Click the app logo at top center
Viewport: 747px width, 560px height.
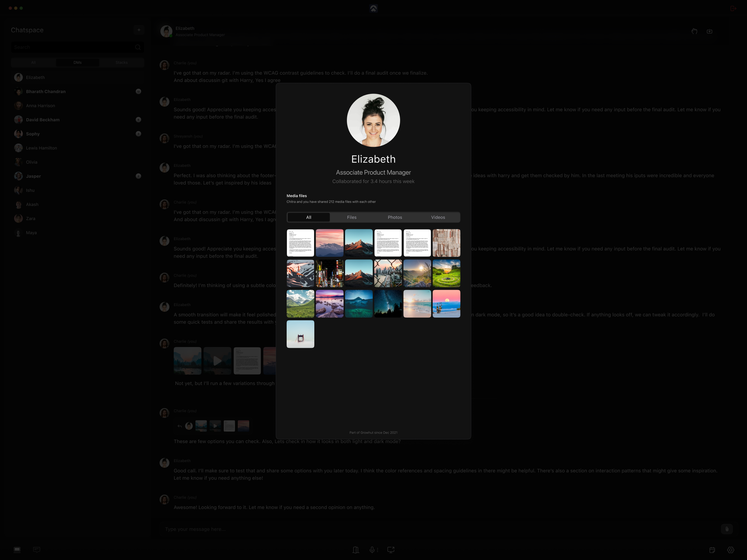[x=373, y=8]
